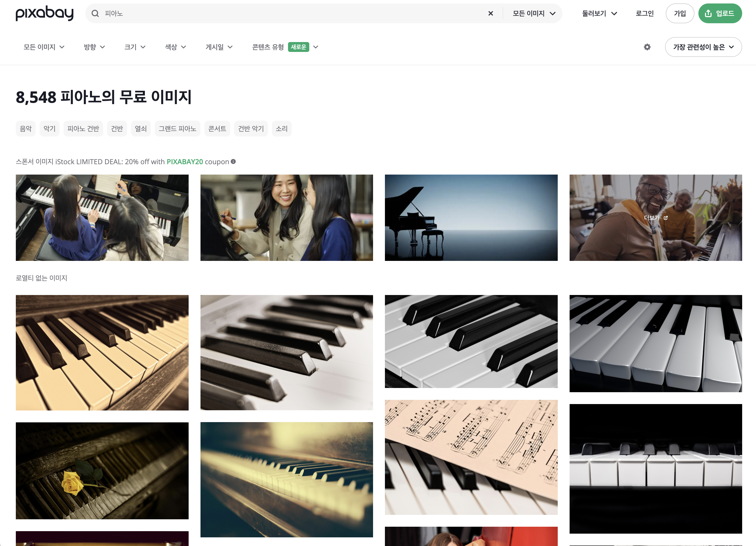756x546 pixels.
Task: Open 모든 이미지 dropdown in search bar
Action: tap(534, 13)
